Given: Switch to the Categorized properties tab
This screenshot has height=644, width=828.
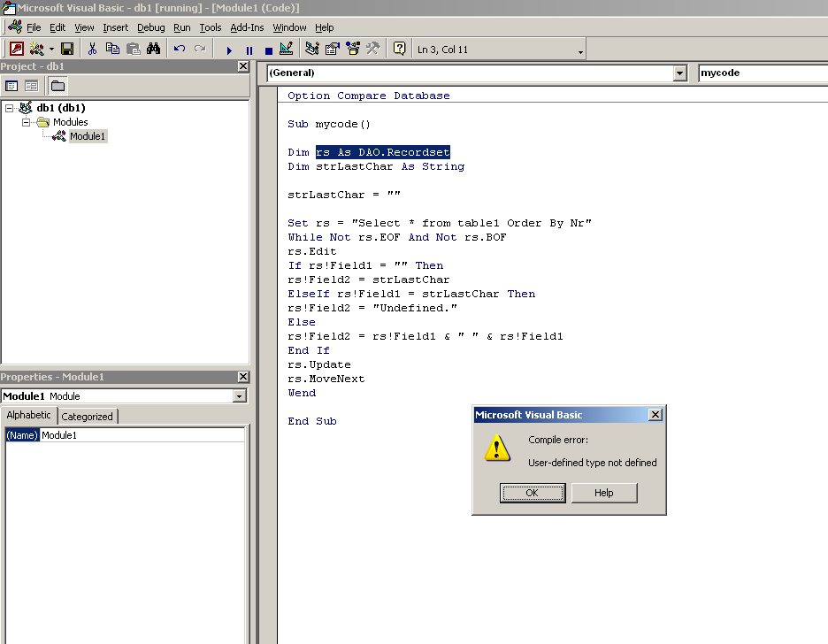Looking at the screenshot, I should click(87, 417).
